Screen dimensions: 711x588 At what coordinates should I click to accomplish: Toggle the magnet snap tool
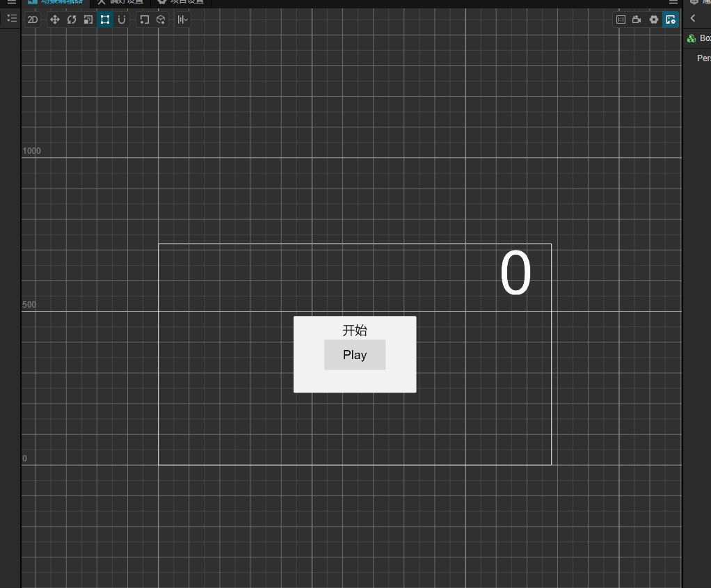(x=122, y=19)
